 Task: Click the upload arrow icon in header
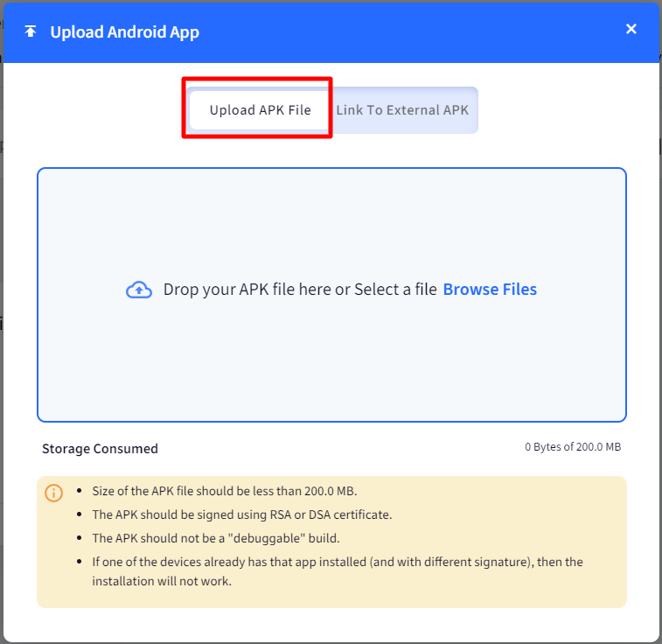tap(31, 31)
